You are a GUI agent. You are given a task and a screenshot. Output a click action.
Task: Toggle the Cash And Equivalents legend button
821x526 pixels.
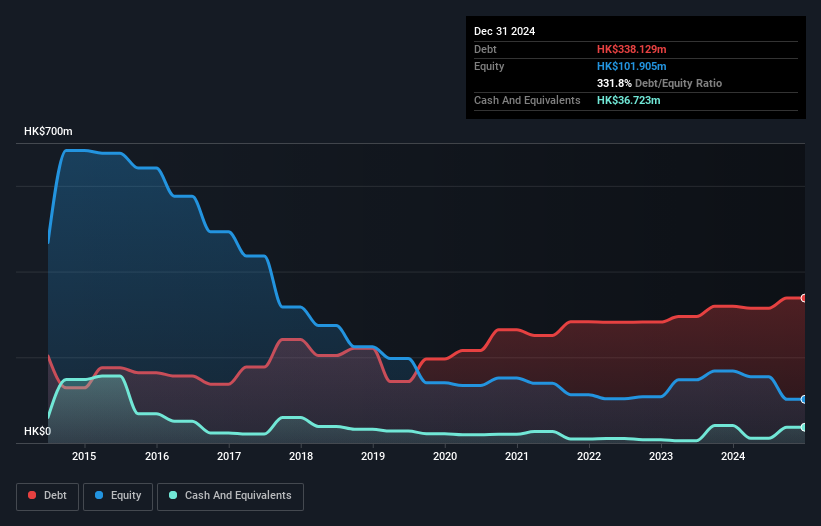(230, 496)
